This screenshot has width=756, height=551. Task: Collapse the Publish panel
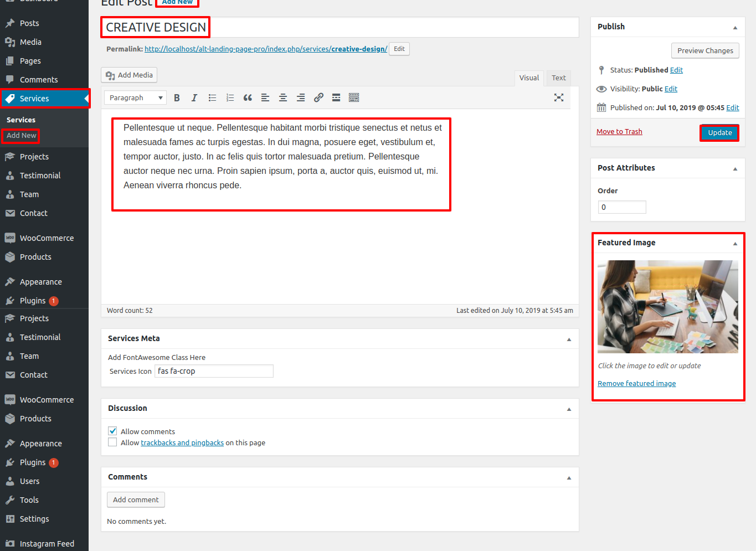pos(735,27)
